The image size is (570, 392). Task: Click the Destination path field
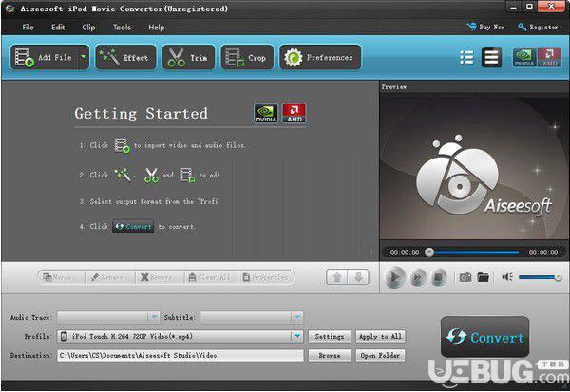180,355
